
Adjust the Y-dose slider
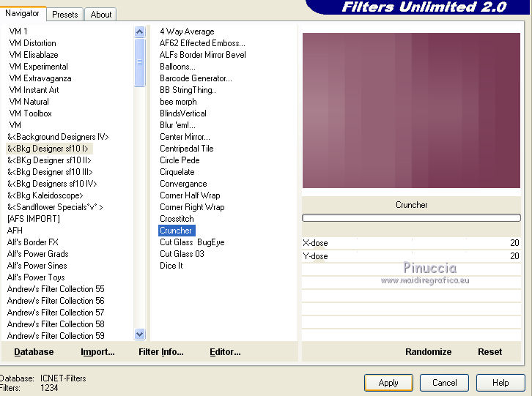point(411,256)
